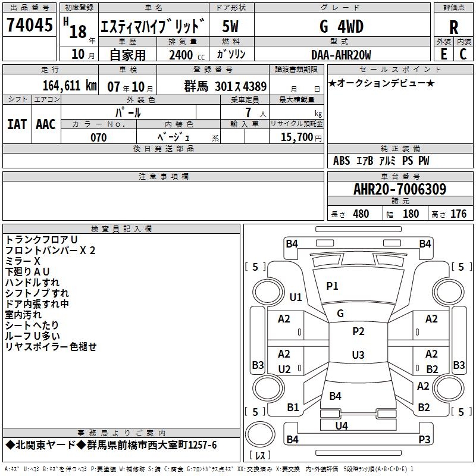Click the car name エスティマハイブリッド

(x=153, y=26)
